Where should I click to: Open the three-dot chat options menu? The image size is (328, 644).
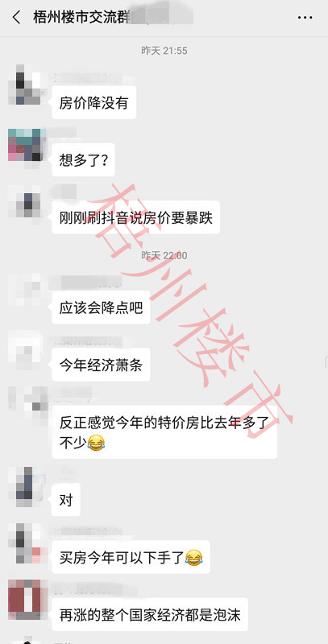tap(305, 18)
